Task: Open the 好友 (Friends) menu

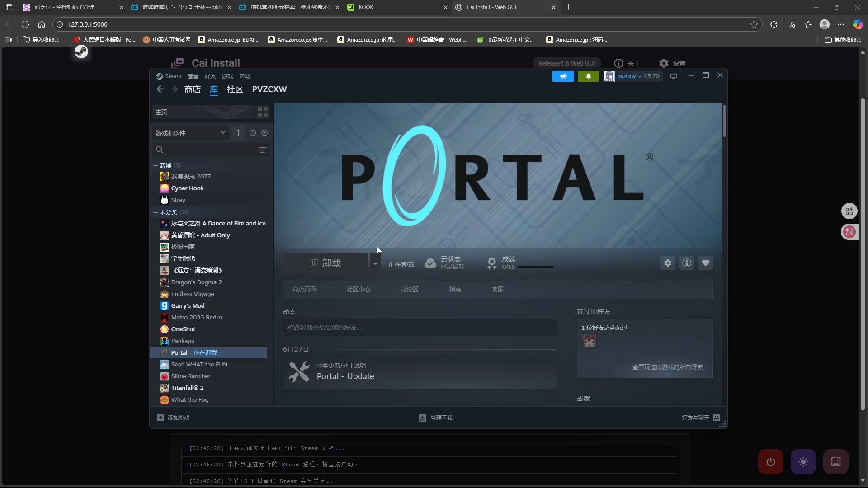Action: (210, 76)
